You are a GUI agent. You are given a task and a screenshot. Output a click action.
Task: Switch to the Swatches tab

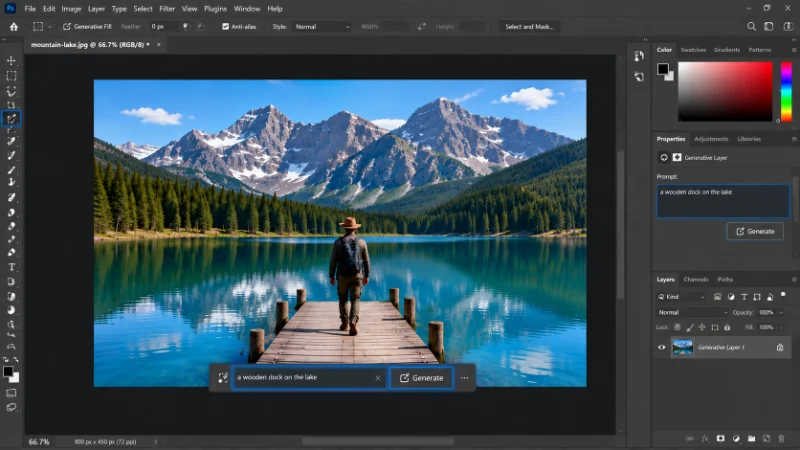[693, 50]
